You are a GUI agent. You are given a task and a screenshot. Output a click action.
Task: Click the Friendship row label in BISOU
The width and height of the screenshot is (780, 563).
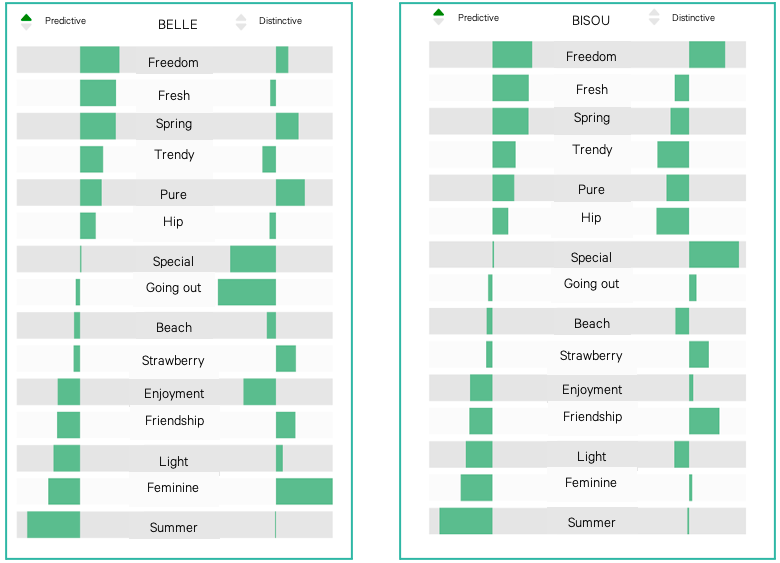point(592,417)
